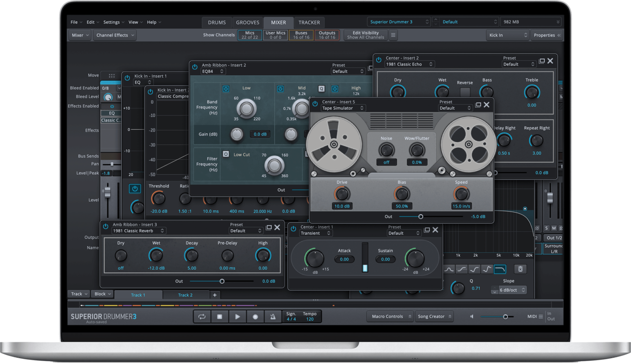Click the Song Creator button
Image resolution: width=631 pixels, height=364 pixels.
click(434, 316)
